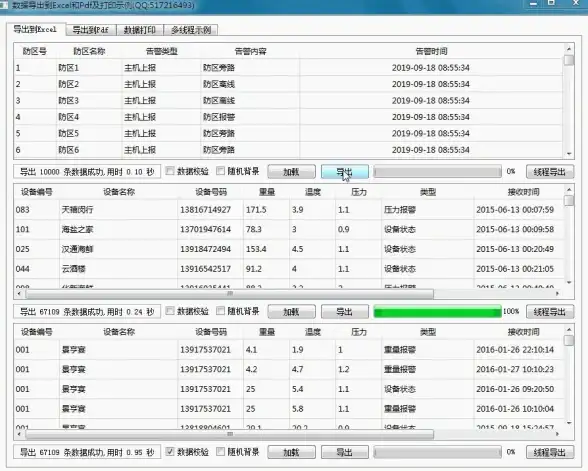The width and height of the screenshot is (588, 471).
Task: Click left arrow of 景亨宴 table's horizontal scrollbar
Action: [19, 434]
